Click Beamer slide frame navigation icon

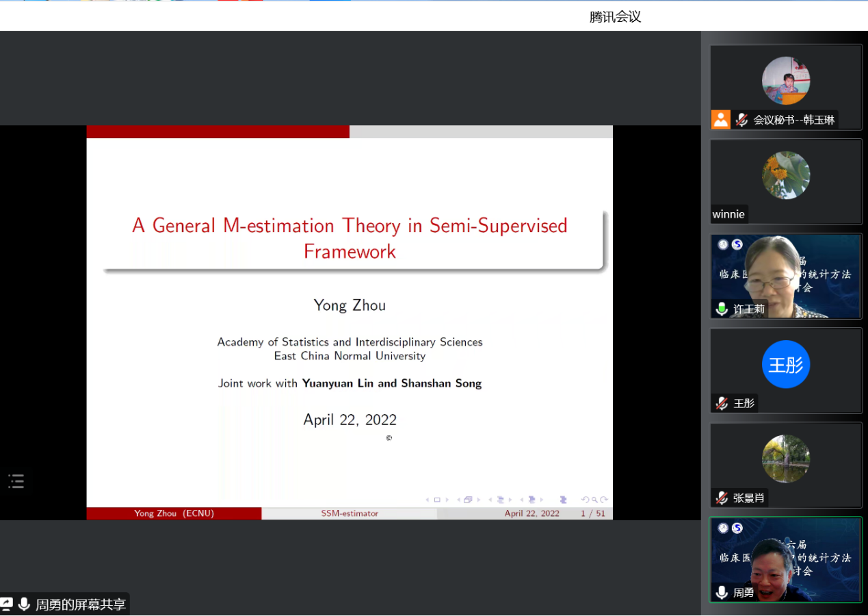(468, 500)
